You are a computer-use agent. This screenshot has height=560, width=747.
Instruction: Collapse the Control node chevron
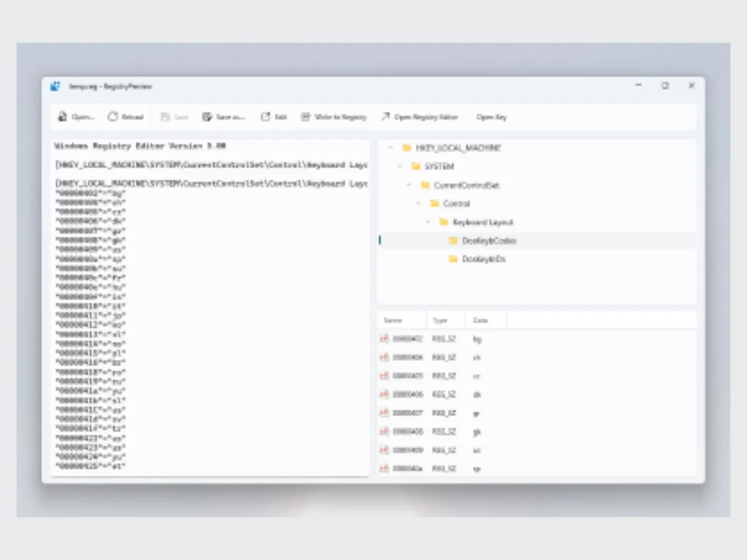[418, 203]
